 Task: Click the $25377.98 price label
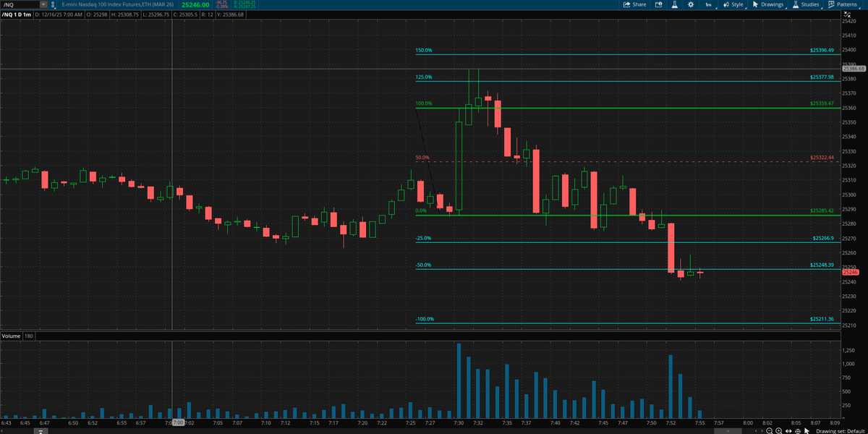822,77
